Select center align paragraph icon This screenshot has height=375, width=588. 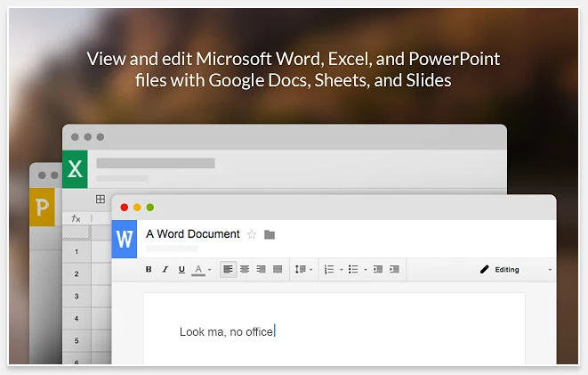(245, 269)
